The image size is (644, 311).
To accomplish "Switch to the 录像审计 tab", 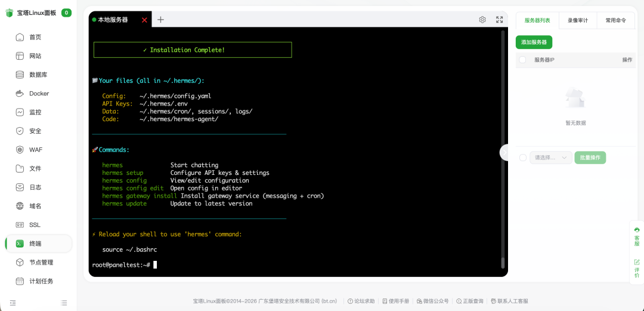I will point(577,20).
